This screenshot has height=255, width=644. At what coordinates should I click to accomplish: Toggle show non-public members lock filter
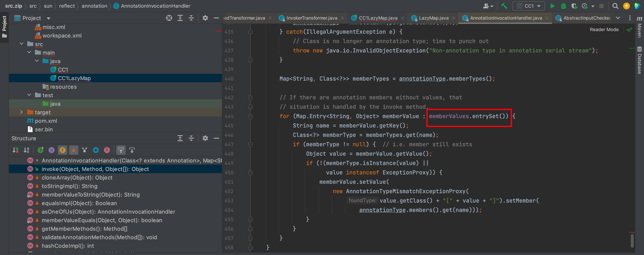[73, 150]
